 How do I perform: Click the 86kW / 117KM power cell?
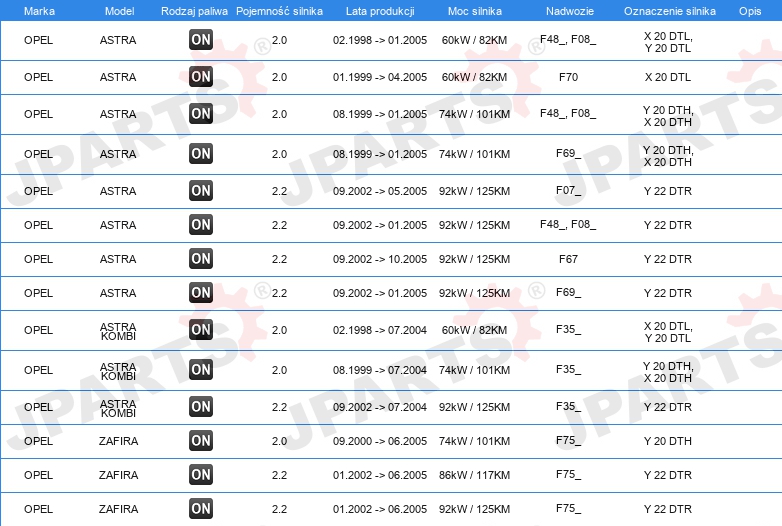click(x=474, y=475)
